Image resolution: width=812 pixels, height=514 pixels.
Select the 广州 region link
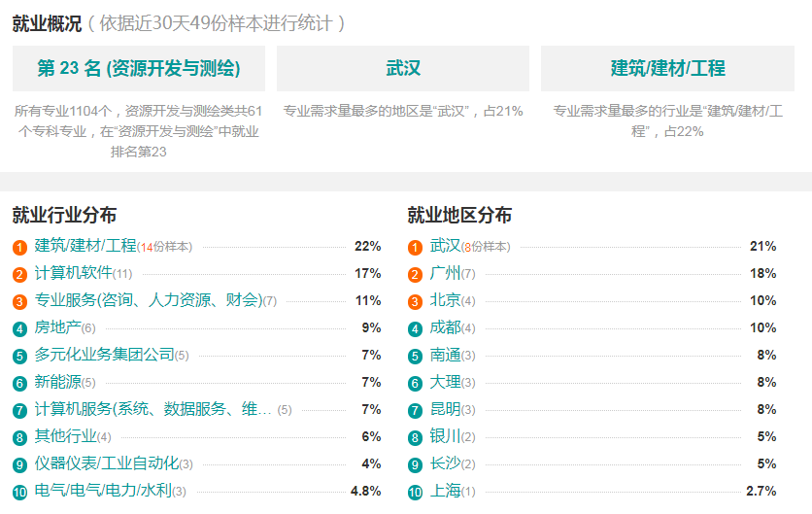click(x=445, y=272)
